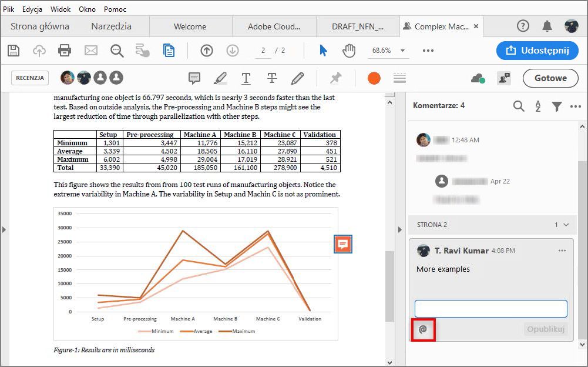
Task: Open the Widok menu
Action: tap(61, 9)
